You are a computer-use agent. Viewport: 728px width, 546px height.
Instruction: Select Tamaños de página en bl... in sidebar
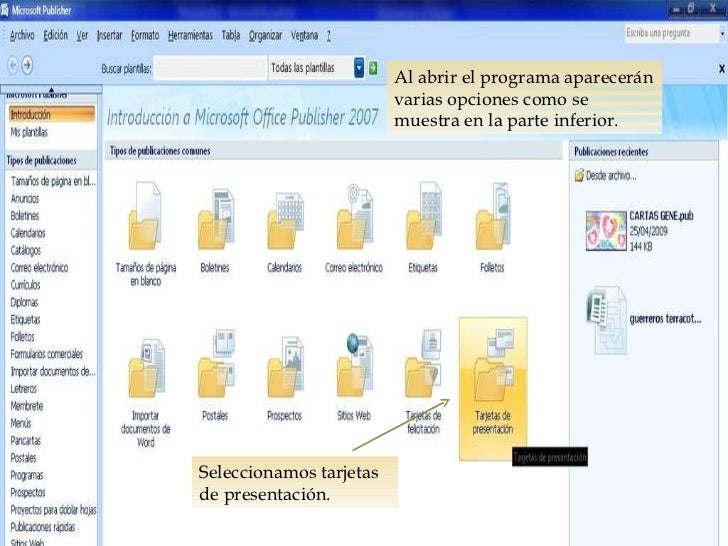click(x=53, y=181)
